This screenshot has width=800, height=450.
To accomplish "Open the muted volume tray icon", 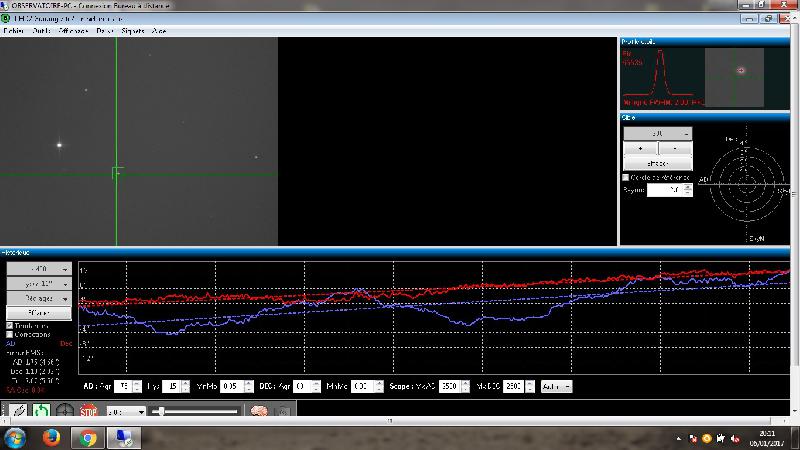I will (x=735, y=438).
